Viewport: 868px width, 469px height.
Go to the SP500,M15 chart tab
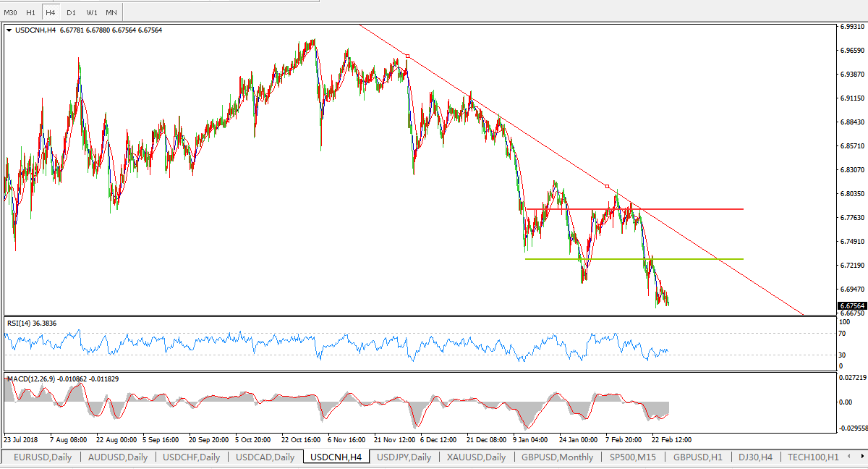click(633, 457)
